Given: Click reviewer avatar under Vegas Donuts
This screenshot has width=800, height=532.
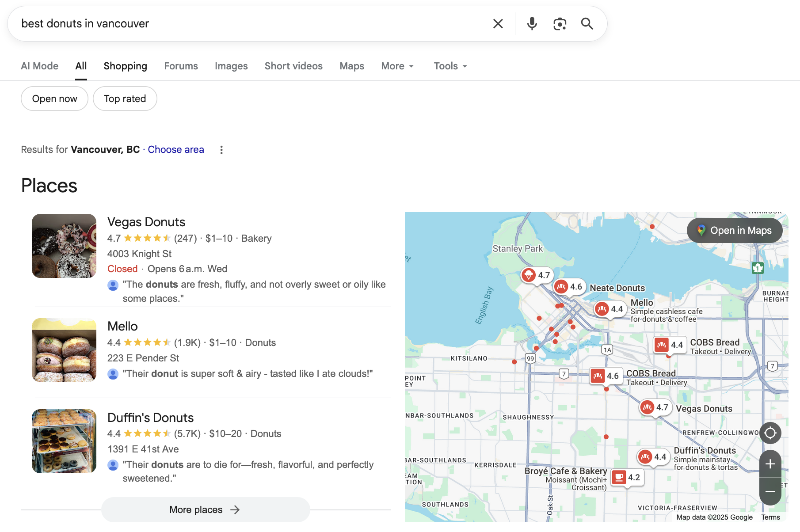Looking at the screenshot, I should (x=113, y=285).
